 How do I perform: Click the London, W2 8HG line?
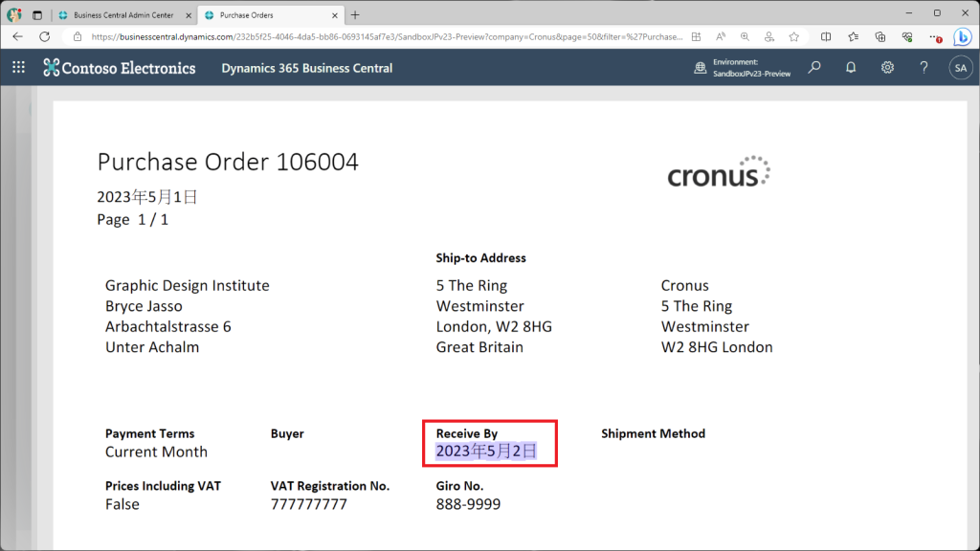click(x=494, y=327)
